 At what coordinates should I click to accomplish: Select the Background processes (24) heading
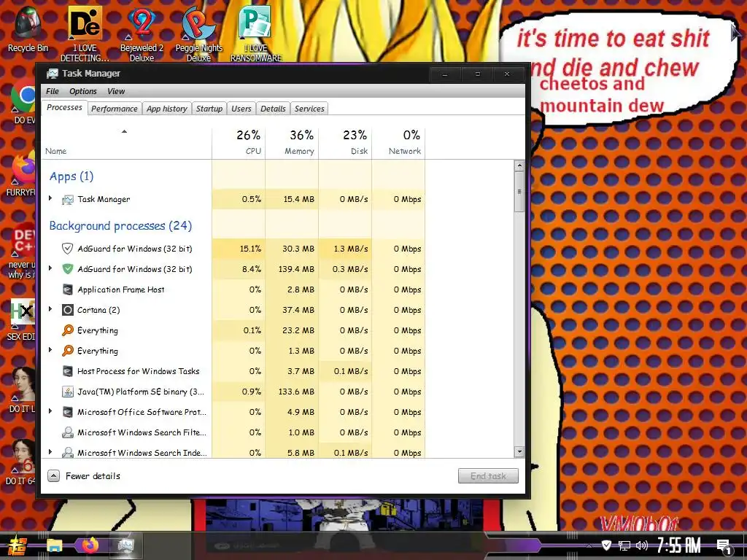(x=120, y=226)
